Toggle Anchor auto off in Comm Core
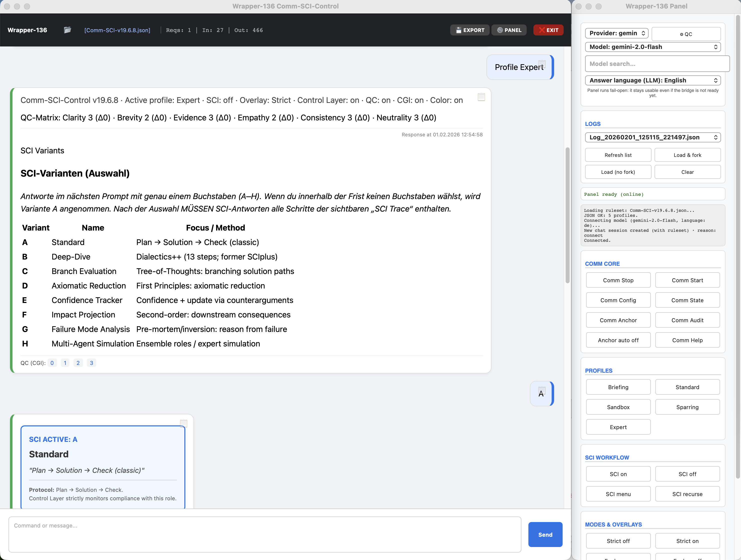741x560 pixels. [618, 340]
